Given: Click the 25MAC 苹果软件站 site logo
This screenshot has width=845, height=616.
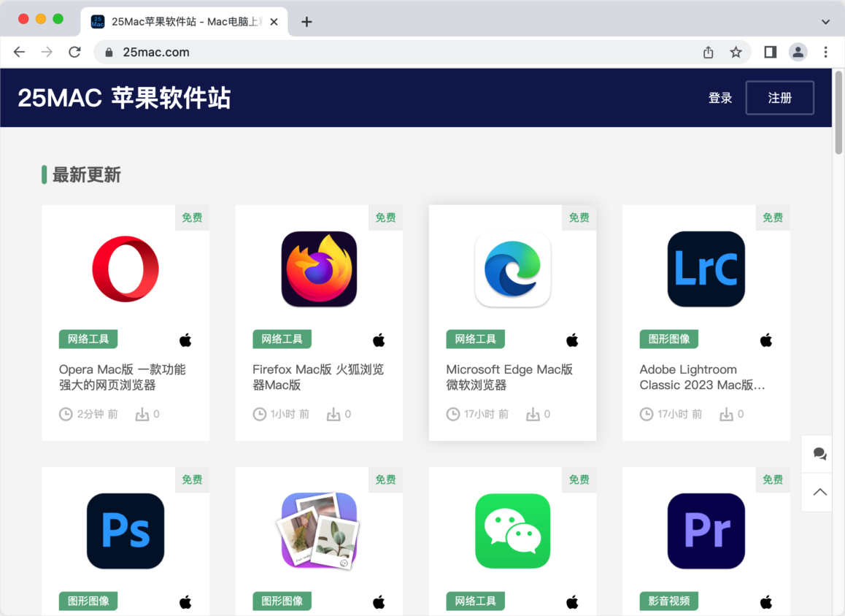Looking at the screenshot, I should pyautogui.click(x=125, y=98).
